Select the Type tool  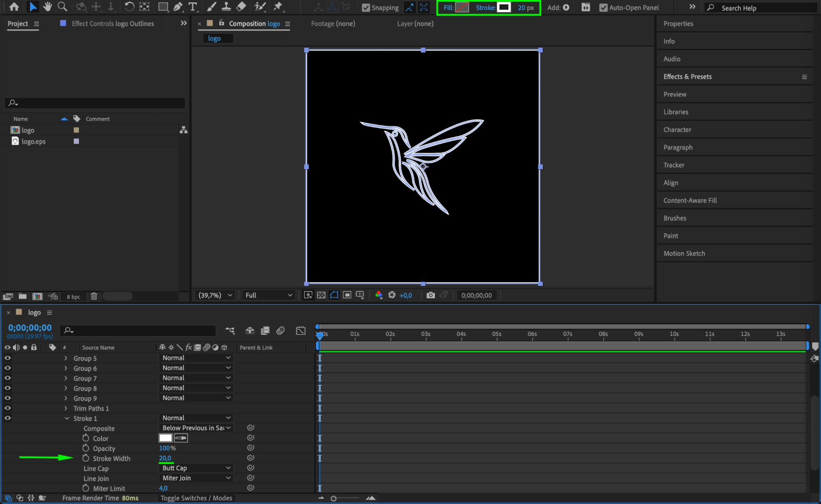[x=192, y=7]
